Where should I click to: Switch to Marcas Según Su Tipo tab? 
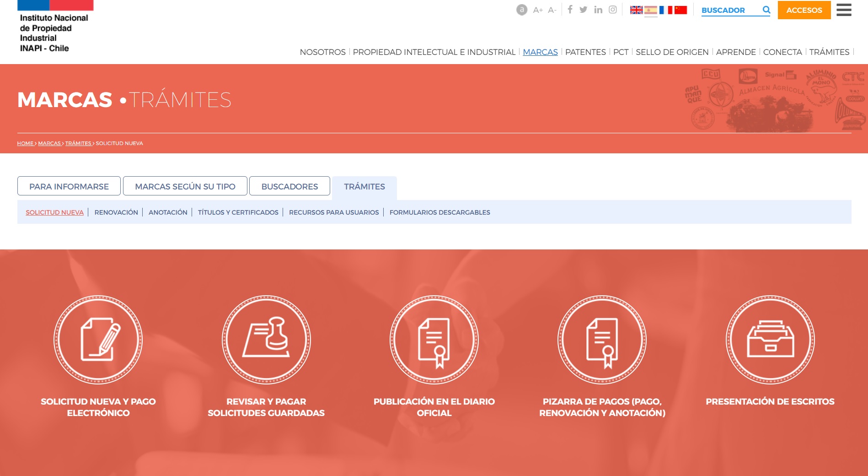185,186
